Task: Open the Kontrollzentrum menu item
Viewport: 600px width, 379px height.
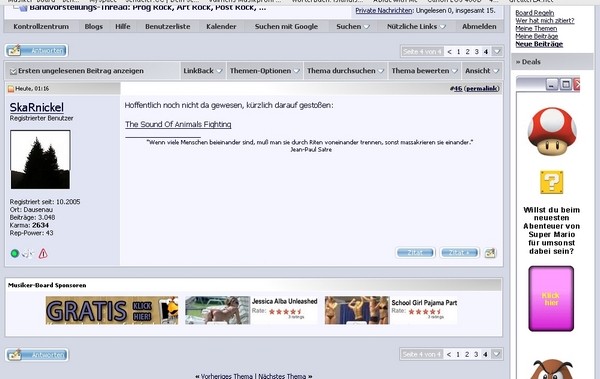Action: [41, 26]
